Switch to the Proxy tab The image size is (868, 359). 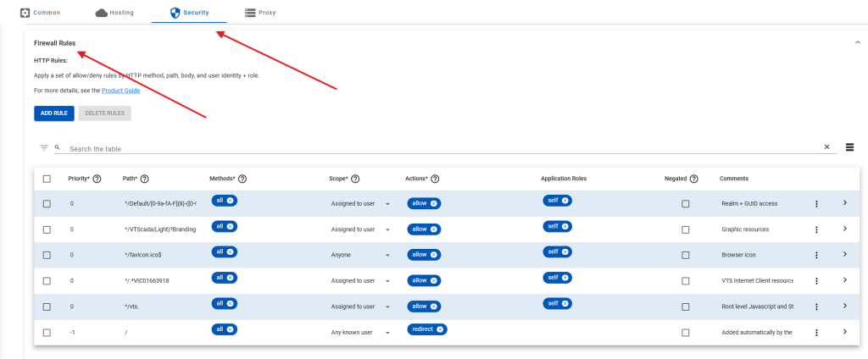pos(259,13)
